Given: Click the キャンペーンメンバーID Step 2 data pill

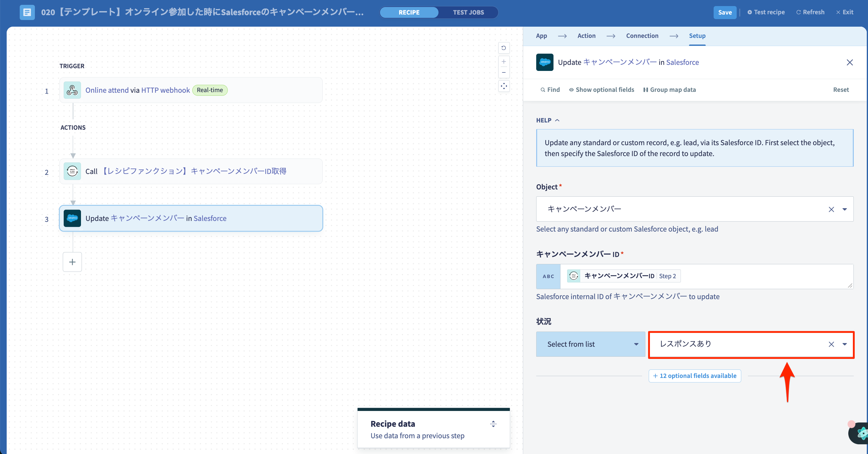Looking at the screenshot, I should click(x=624, y=276).
